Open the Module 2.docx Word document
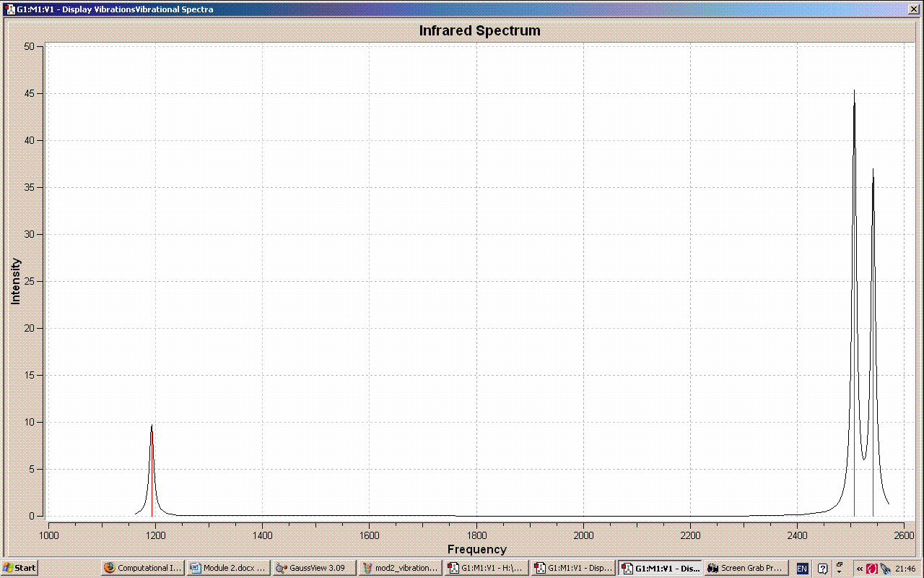 (x=228, y=568)
